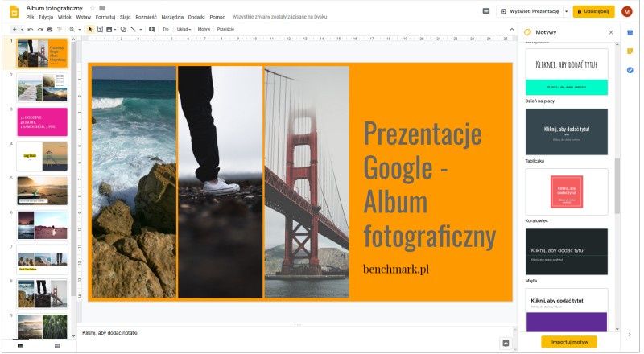
Task: Open the Dodatki menu
Action: (x=196, y=17)
